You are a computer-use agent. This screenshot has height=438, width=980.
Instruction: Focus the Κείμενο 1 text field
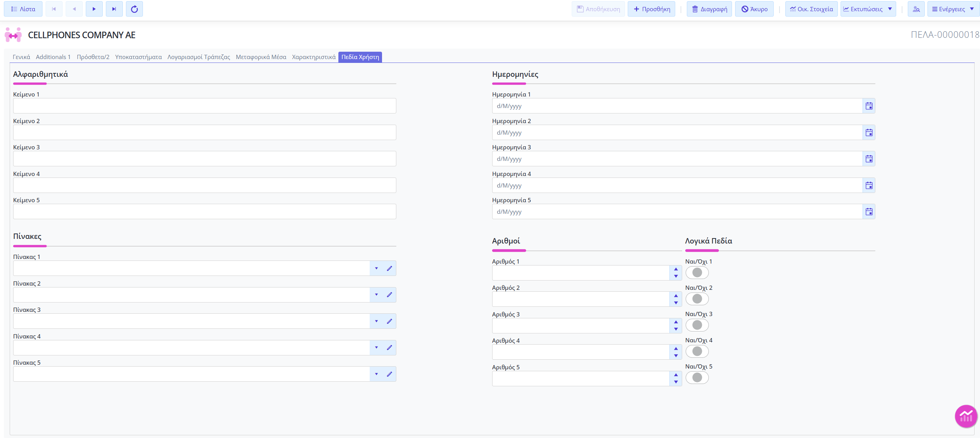pyautogui.click(x=205, y=106)
